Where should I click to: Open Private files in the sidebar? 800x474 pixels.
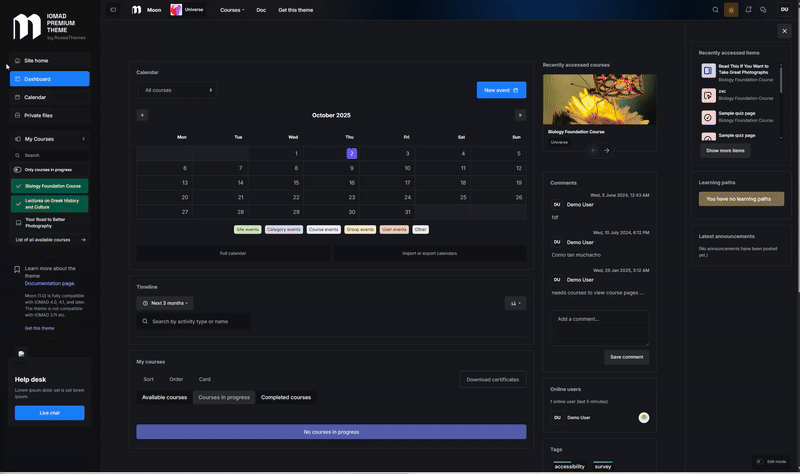(38, 116)
